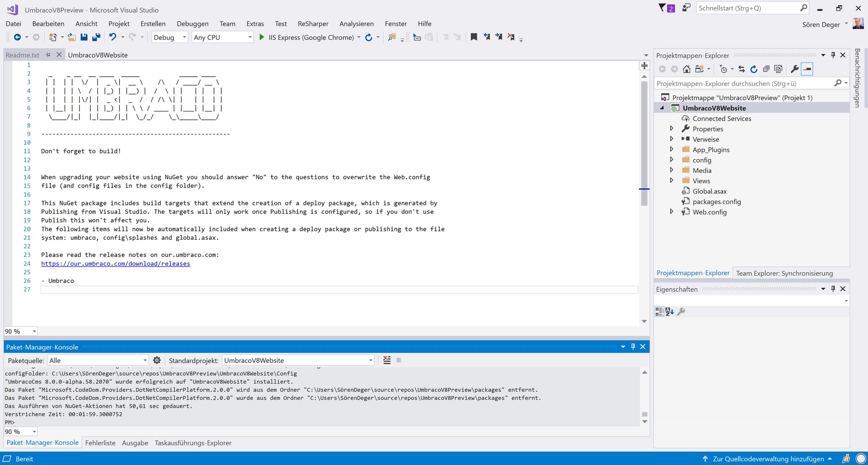
Task: Toggle Preview Selected Items in Projektmappen-Explorer
Action: click(x=807, y=69)
